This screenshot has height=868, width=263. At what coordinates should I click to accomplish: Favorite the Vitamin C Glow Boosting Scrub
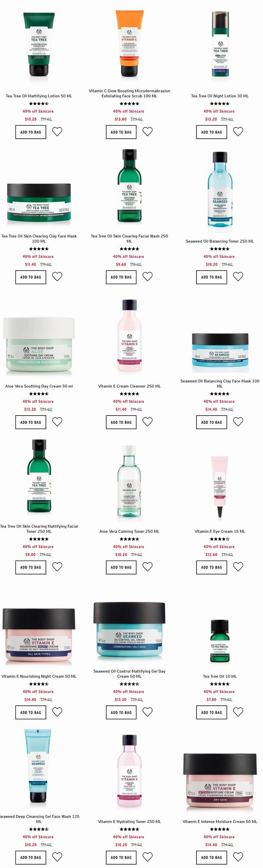tap(148, 132)
